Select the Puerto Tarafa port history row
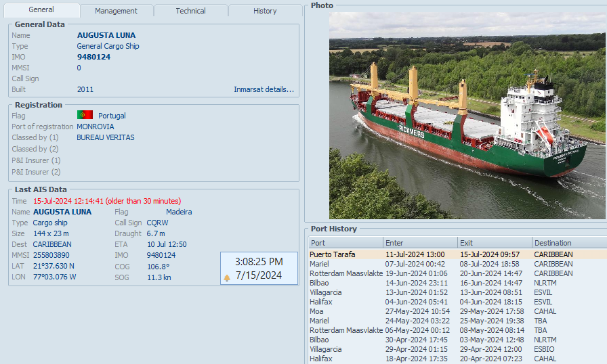The image size is (607, 364). [457, 254]
